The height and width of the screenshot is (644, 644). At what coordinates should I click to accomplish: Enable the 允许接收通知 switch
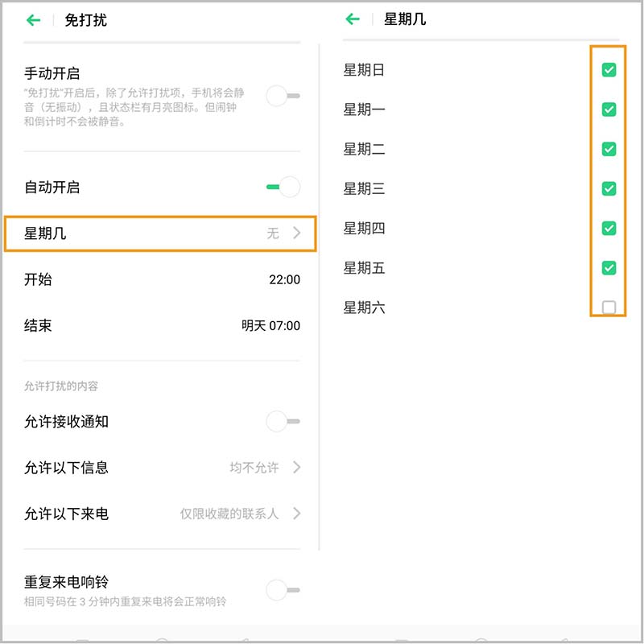tap(283, 421)
